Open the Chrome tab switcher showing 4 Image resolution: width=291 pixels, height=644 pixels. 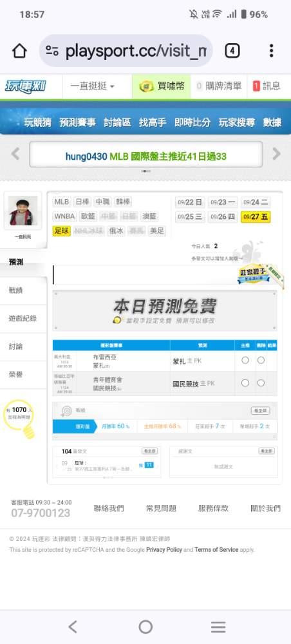click(232, 51)
